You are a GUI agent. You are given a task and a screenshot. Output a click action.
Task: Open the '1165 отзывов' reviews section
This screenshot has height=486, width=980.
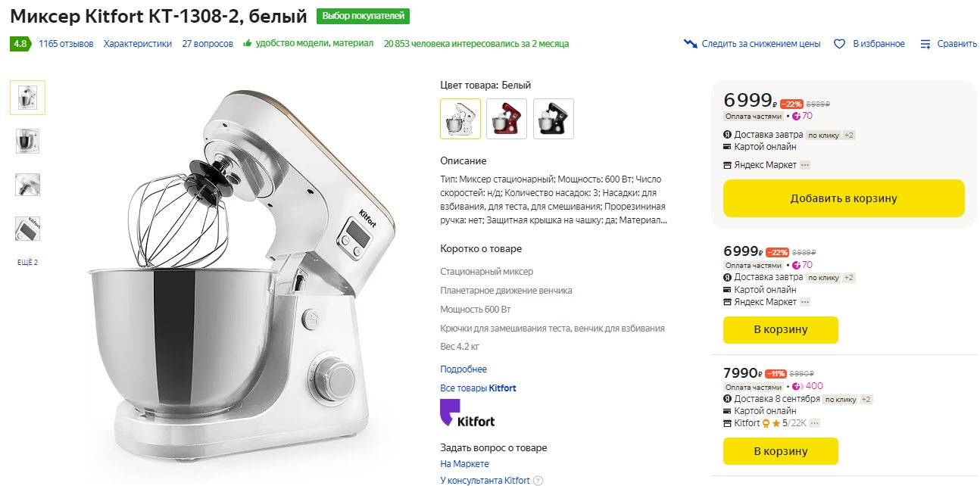click(66, 44)
